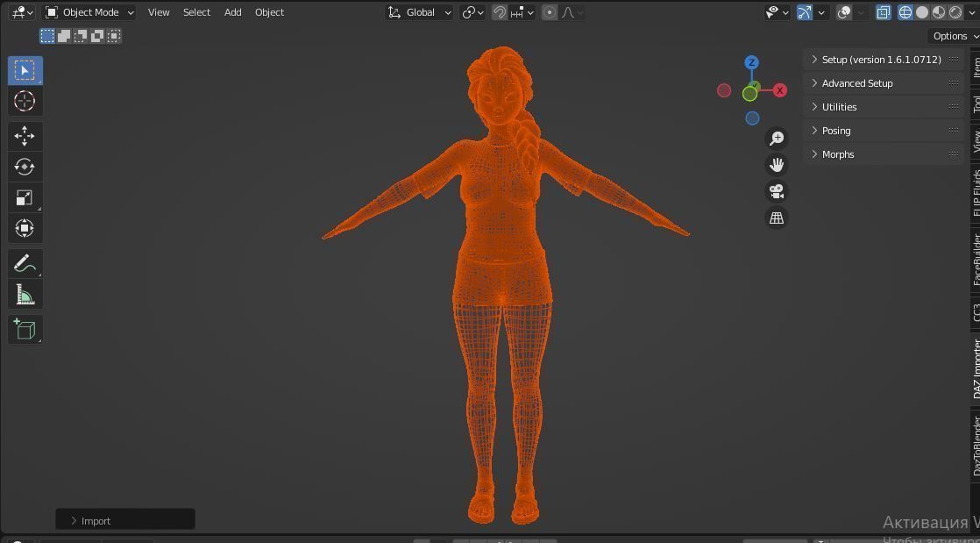Open the Select menu

click(197, 12)
